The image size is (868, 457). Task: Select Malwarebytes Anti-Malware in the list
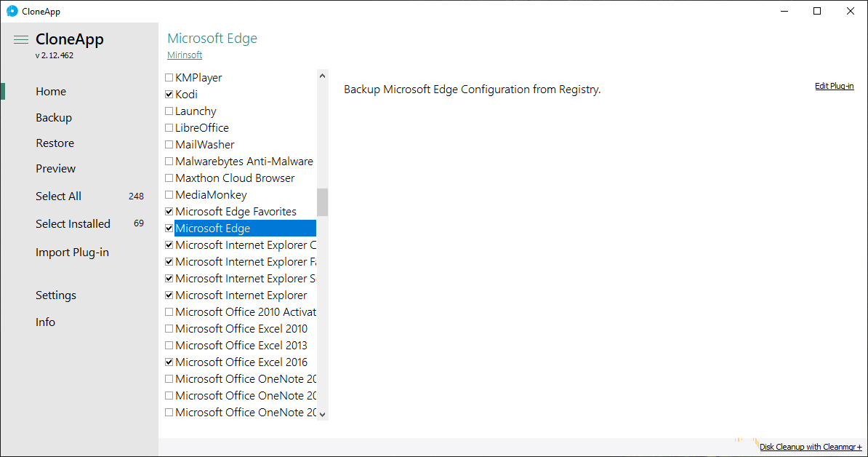(x=244, y=162)
